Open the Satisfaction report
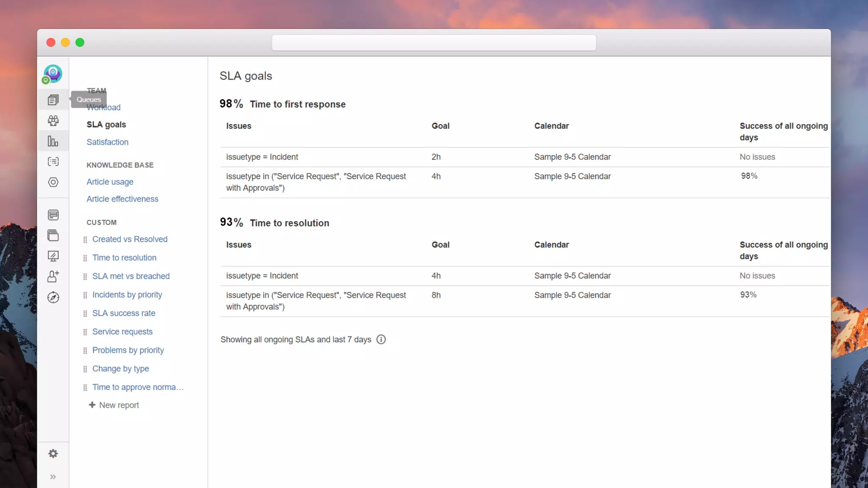Viewport: 868px width, 488px height. (x=107, y=142)
